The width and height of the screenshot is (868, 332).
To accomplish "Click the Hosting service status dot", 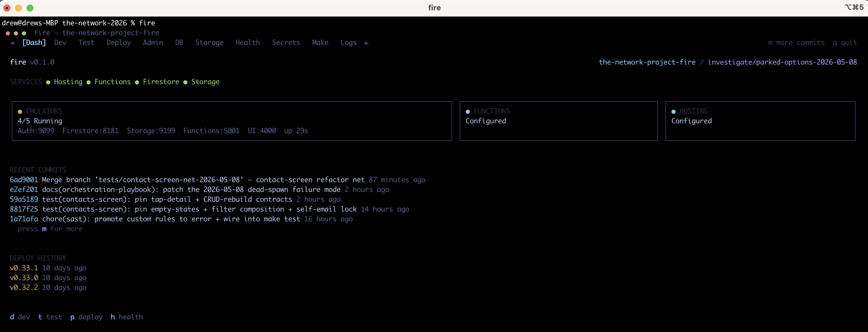I will pyautogui.click(x=48, y=82).
